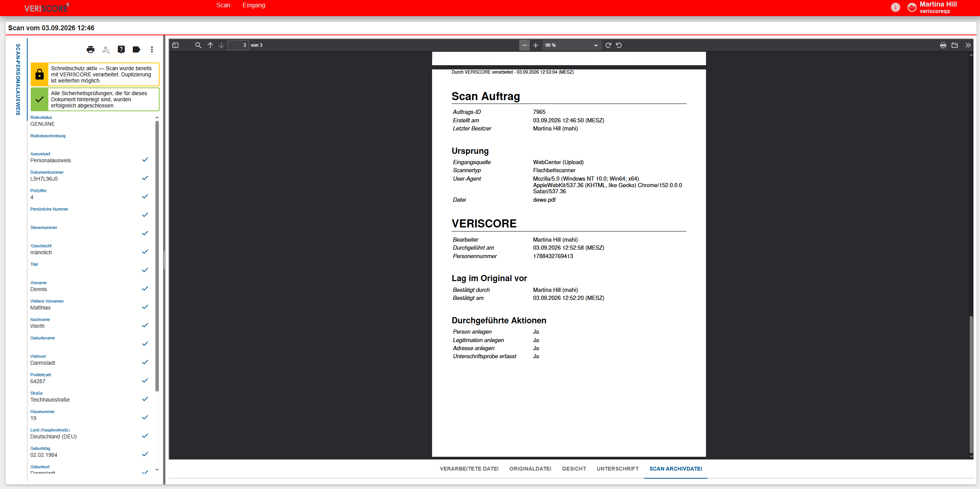Click the info icon in header
Image resolution: width=980 pixels, height=489 pixels.
895,7
